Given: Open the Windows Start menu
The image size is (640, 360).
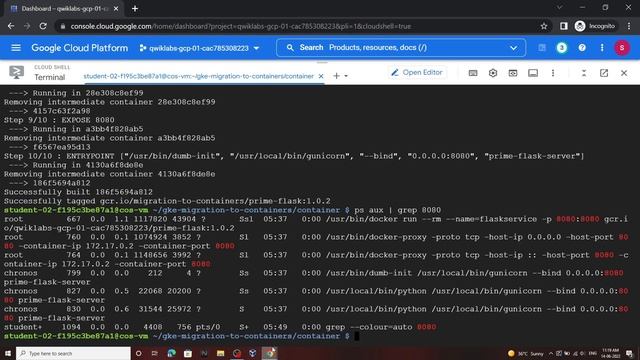Looking at the screenshot, I should click(7, 353).
